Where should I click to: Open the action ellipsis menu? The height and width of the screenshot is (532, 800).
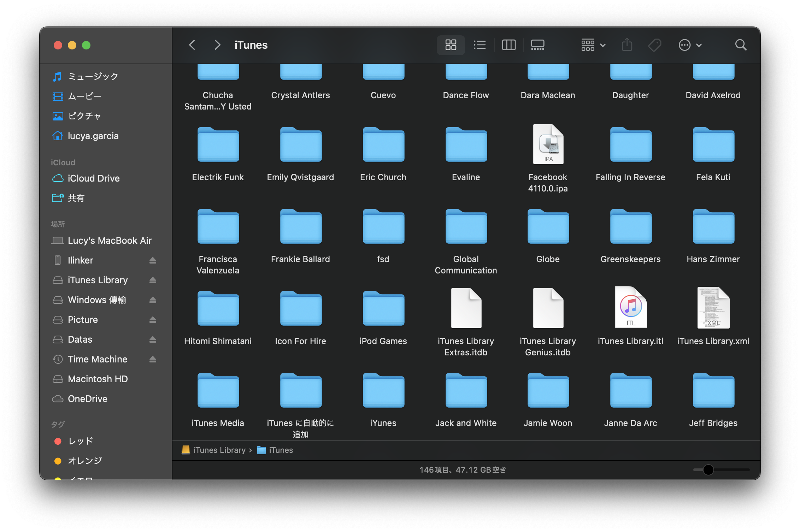pyautogui.click(x=690, y=45)
